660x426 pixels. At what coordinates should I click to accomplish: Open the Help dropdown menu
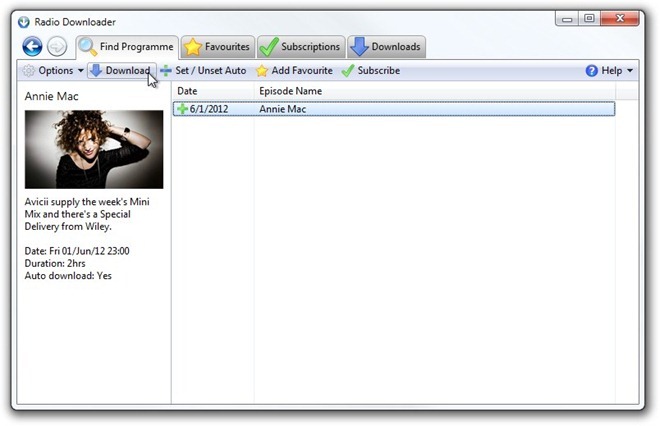tap(609, 71)
